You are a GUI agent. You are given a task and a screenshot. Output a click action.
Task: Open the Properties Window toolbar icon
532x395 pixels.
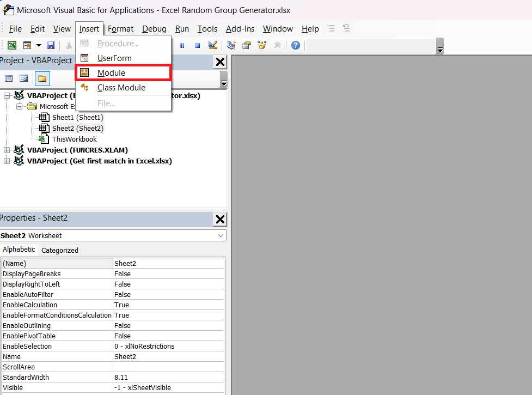tap(247, 45)
